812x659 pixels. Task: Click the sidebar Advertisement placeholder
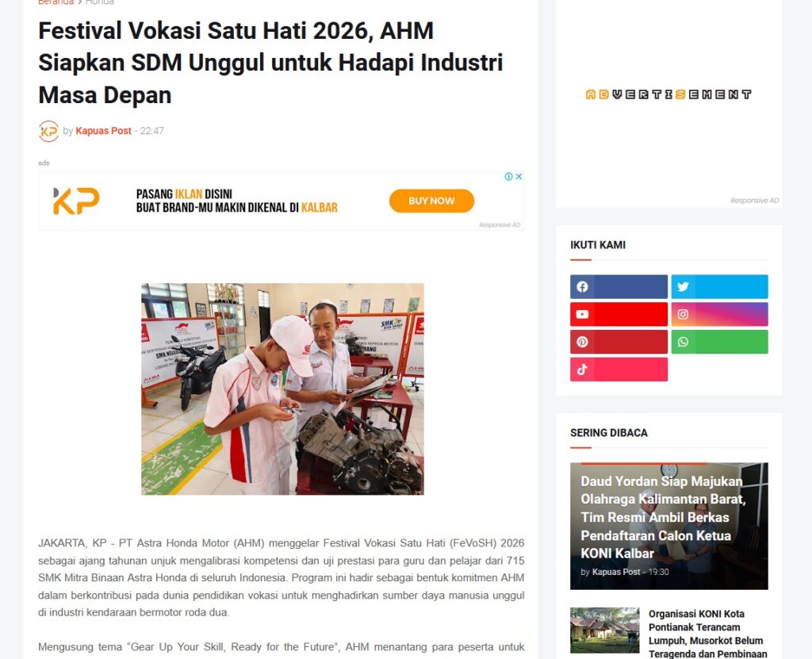(668, 94)
